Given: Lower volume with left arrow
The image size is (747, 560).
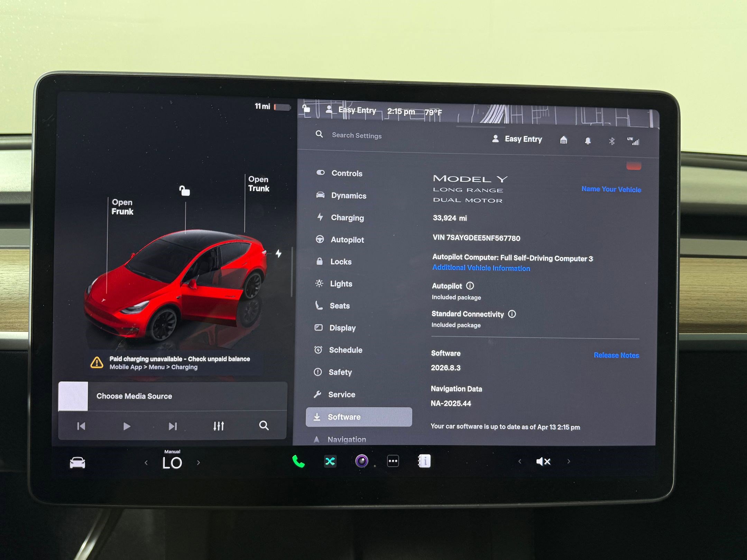Looking at the screenshot, I should 519,461.
